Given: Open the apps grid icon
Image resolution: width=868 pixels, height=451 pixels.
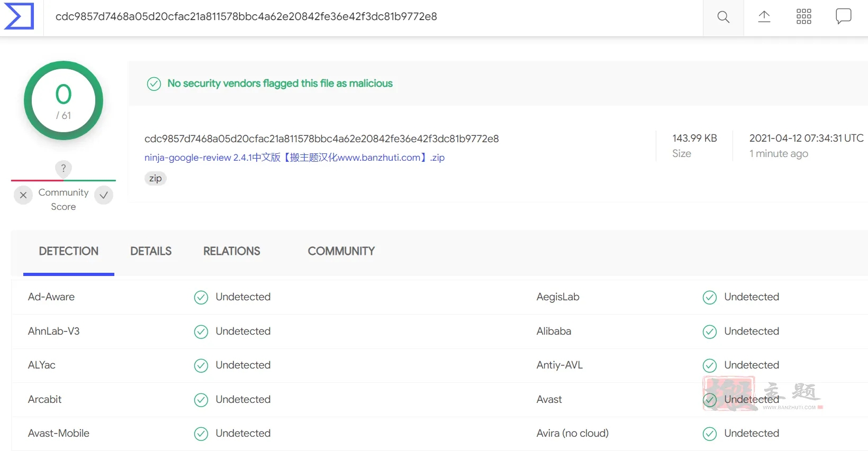Looking at the screenshot, I should click(803, 17).
